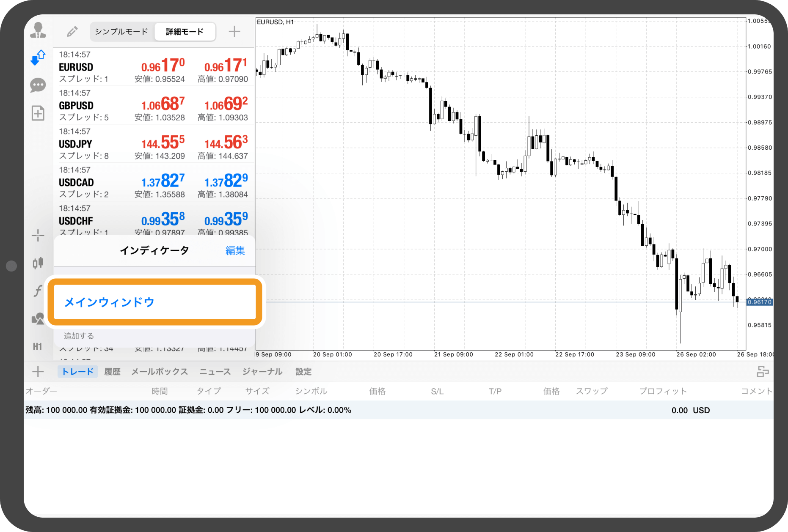Change the H1 timeframe in sidebar
The height and width of the screenshot is (532, 788).
38,346
